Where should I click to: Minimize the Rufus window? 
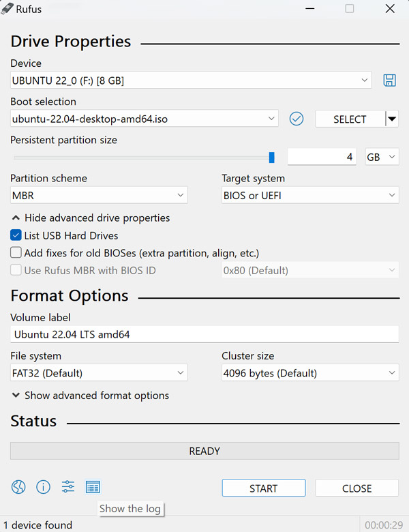[x=310, y=8]
